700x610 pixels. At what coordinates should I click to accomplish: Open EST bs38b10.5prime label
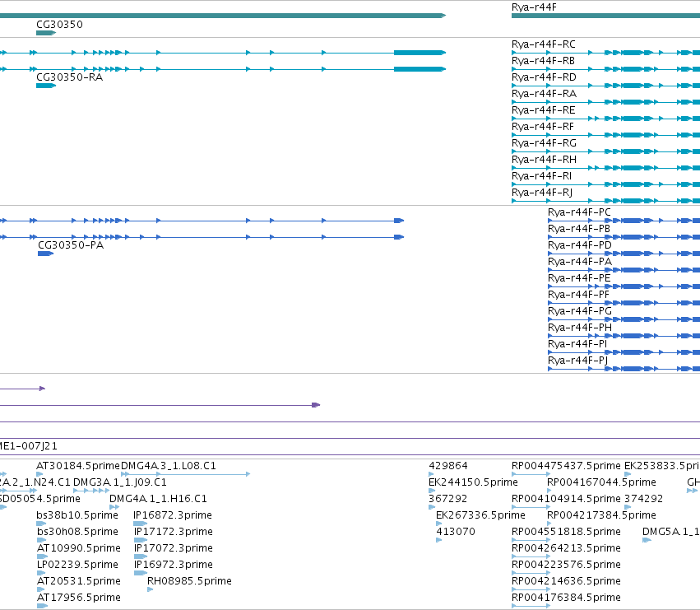pos(77,515)
